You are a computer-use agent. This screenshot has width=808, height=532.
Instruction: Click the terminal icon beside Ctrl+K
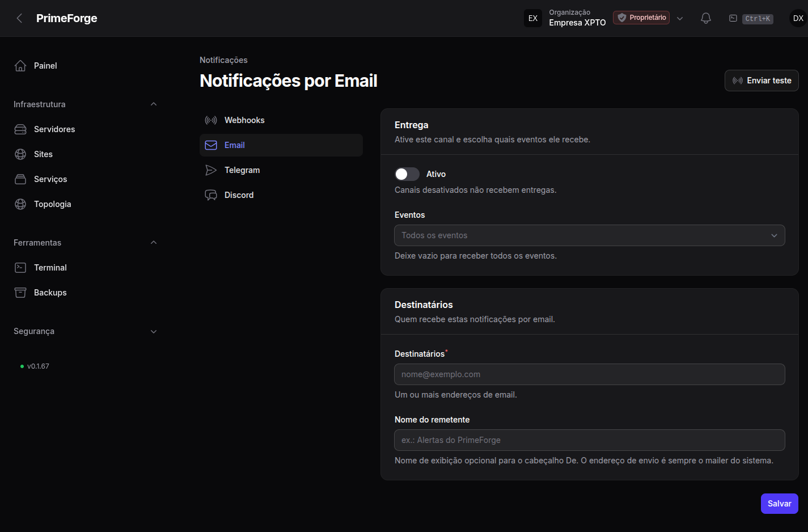point(733,18)
